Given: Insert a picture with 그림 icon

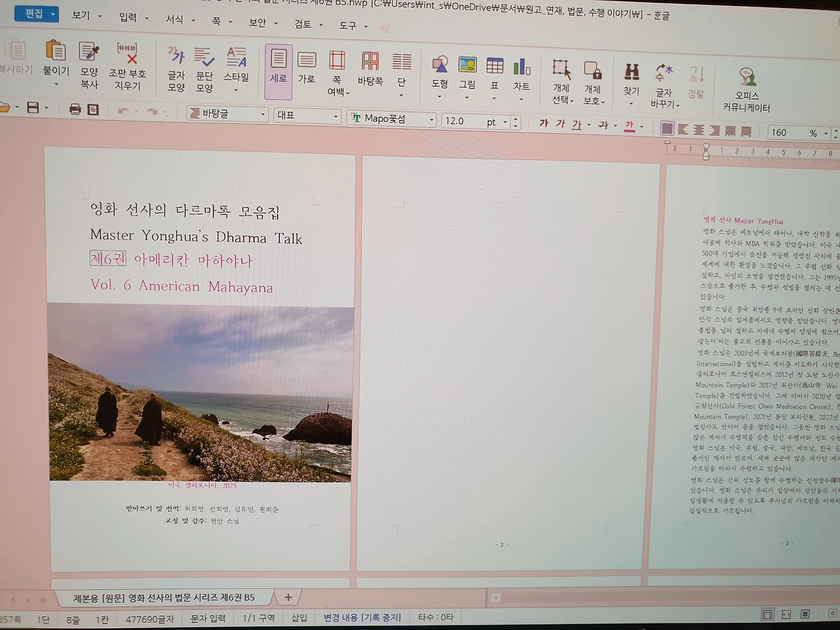Looking at the screenshot, I should coord(467,64).
